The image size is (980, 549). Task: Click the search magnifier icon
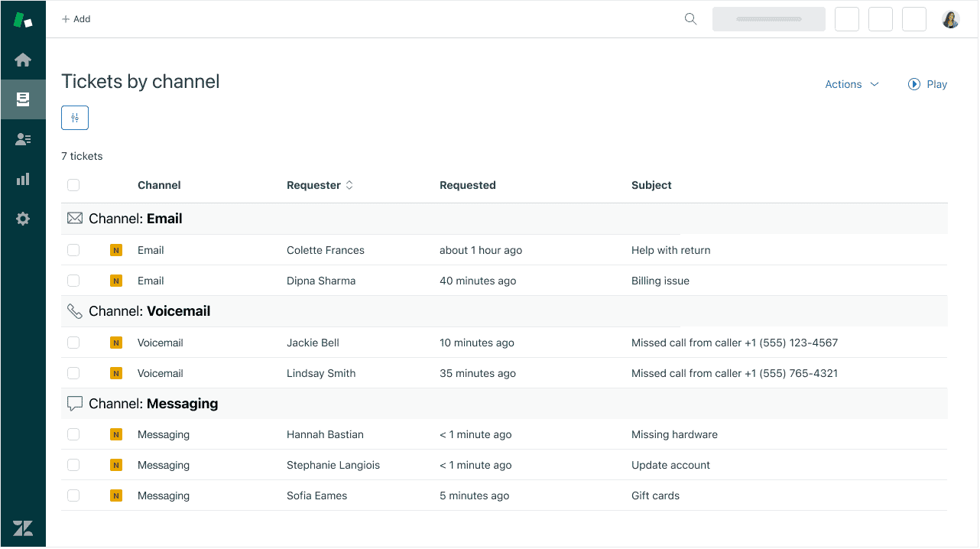coord(690,19)
